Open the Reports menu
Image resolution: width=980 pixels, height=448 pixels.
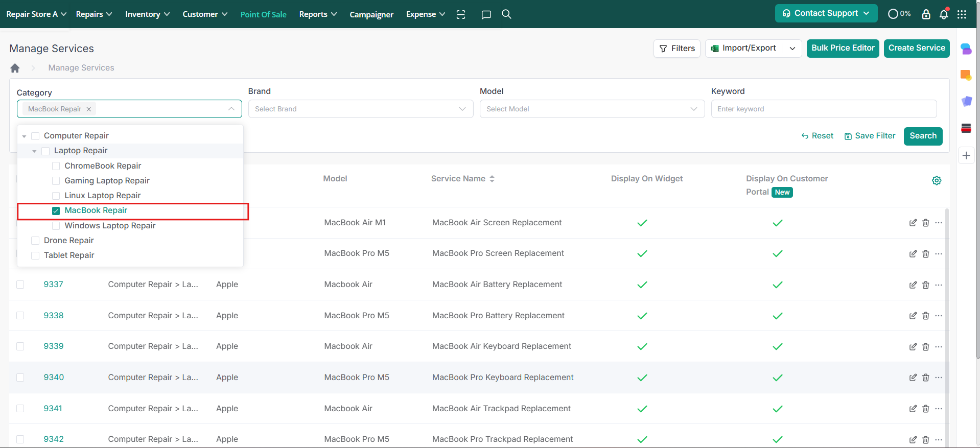point(317,14)
